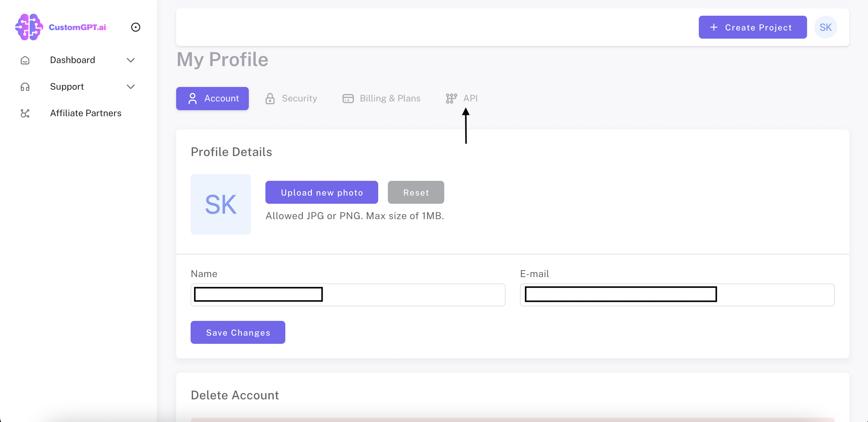Select the Account tab

(212, 98)
